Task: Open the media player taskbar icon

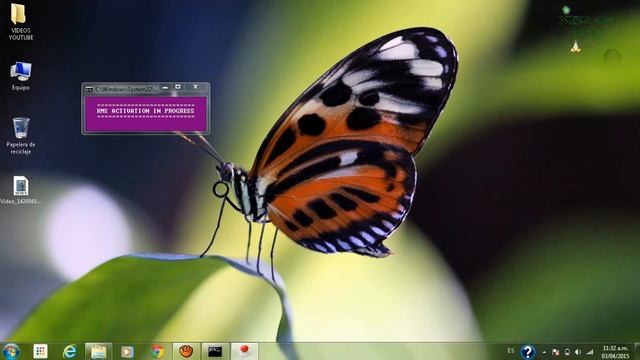Action: pos(127,351)
